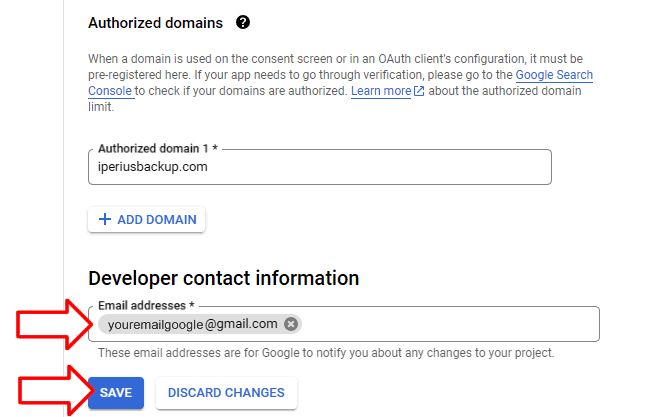Click the Developer contact information heading

tap(223, 278)
